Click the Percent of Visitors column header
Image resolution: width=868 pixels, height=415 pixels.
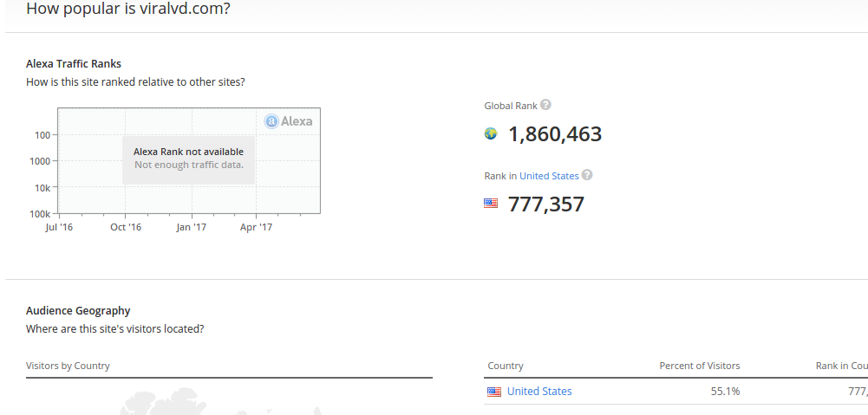(700, 366)
